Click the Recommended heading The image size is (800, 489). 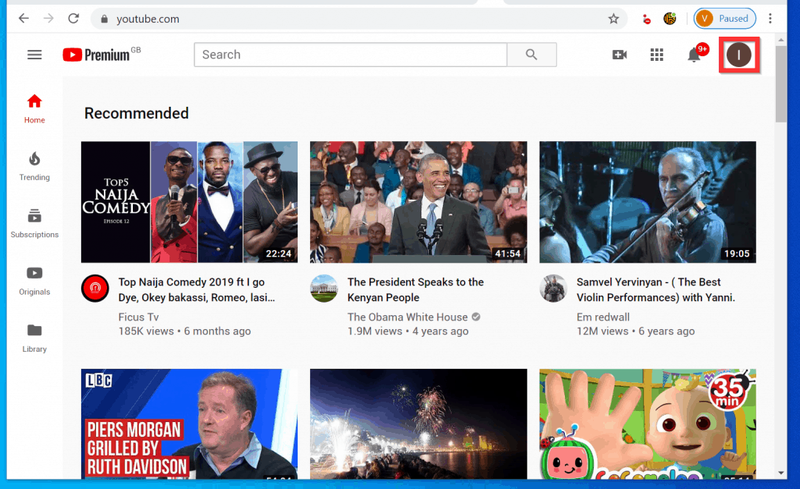[x=136, y=113]
